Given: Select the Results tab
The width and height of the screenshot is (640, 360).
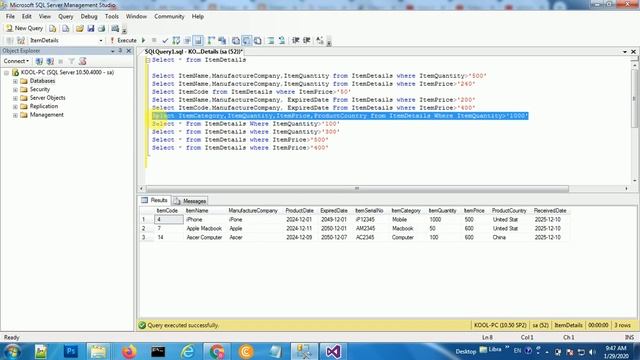Looking at the screenshot, I should [x=155, y=200].
